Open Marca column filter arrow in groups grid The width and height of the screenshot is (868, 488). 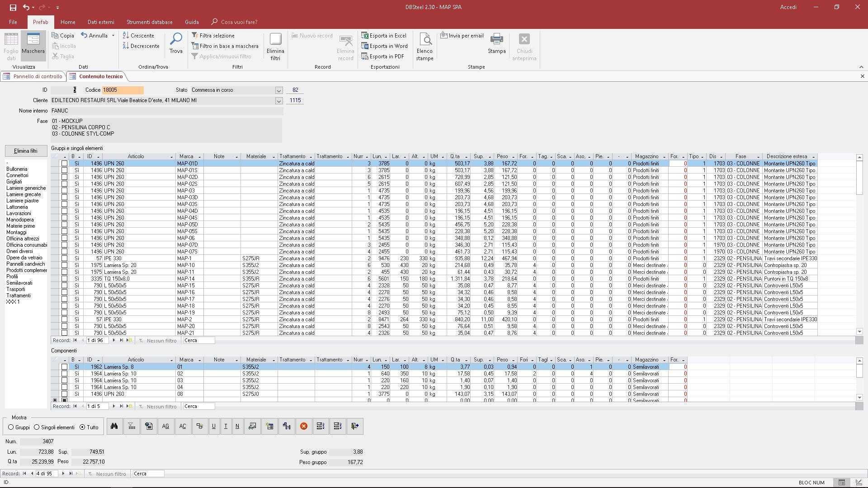tap(199, 157)
